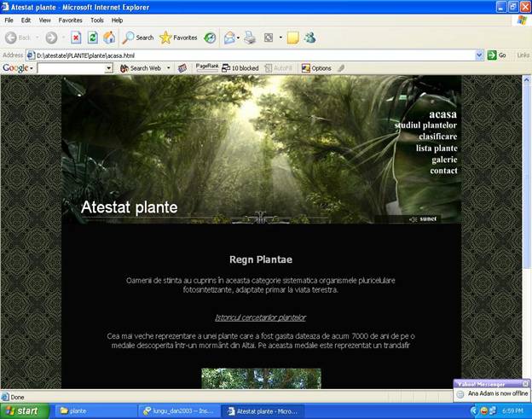Open the Tools menu
The width and height of the screenshot is (532, 419).
(x=97, y=20)
